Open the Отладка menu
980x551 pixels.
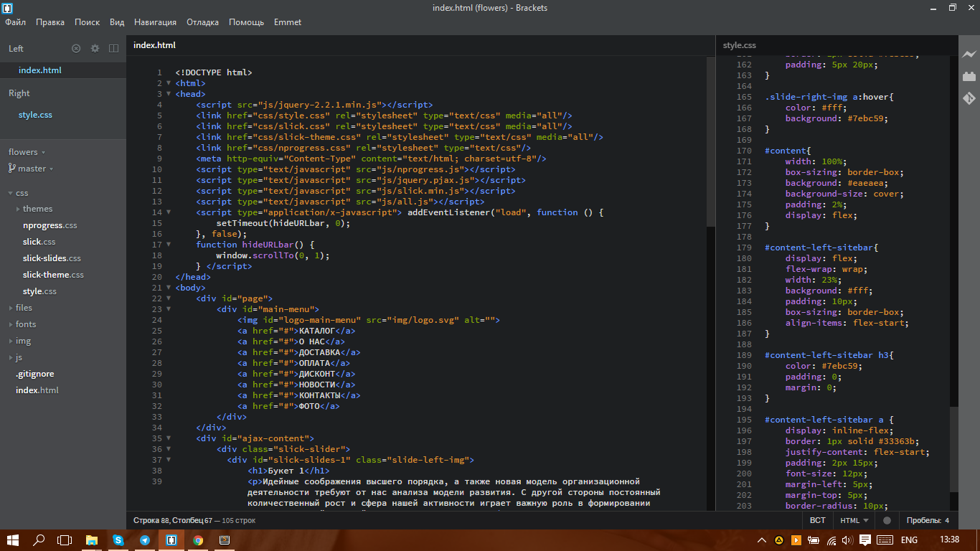pyautogui.click(x=202, y=22)
